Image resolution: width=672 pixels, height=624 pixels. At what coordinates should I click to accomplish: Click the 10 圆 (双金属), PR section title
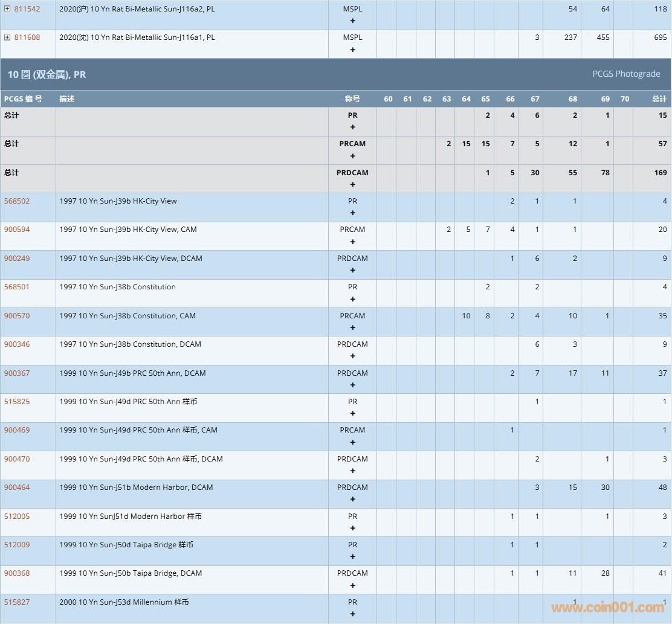click(47, 75)
